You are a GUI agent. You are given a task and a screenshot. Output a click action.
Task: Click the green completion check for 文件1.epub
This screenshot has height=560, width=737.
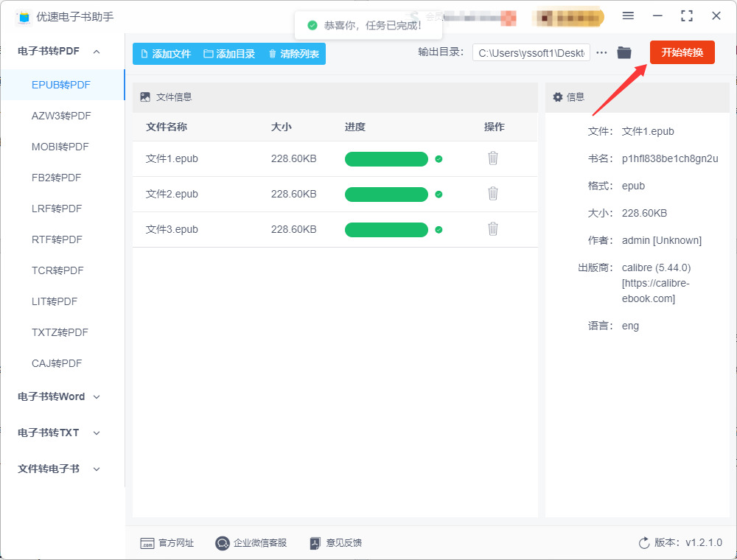point(439,159)
